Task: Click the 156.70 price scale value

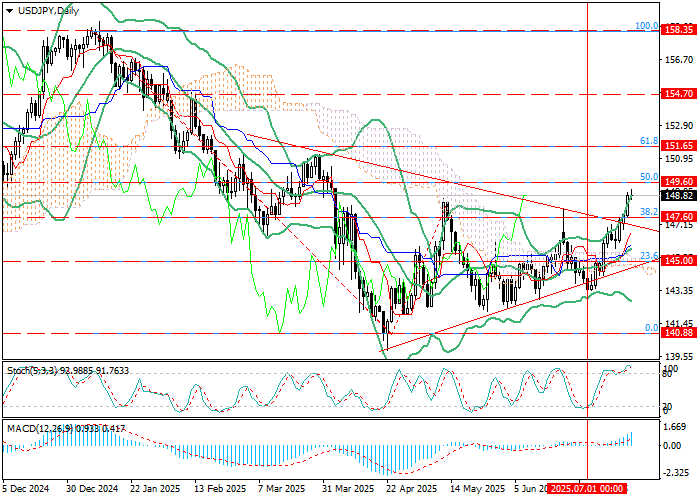Action: pos(679,59)
